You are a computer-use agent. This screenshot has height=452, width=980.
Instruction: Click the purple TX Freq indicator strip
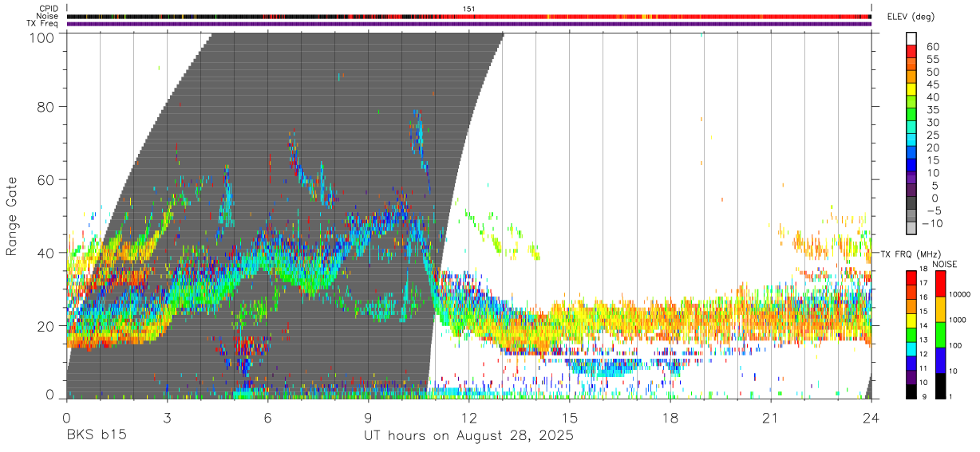[469, 24]
